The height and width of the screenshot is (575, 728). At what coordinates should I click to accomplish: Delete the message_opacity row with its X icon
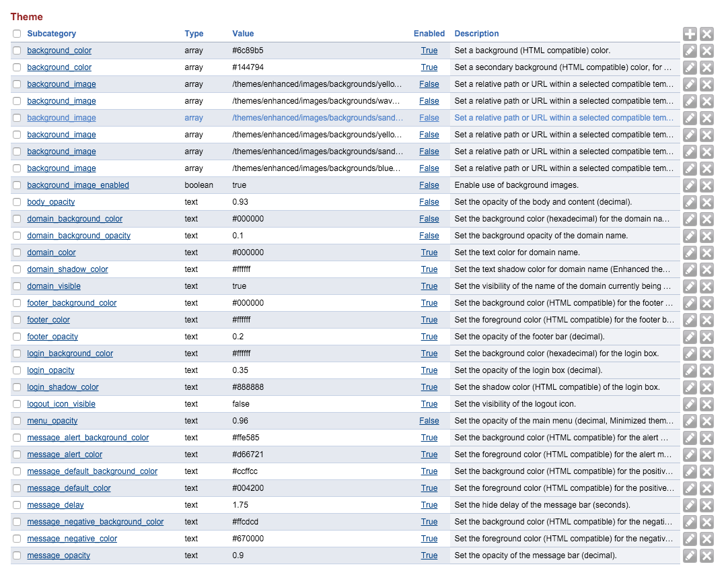706,555
